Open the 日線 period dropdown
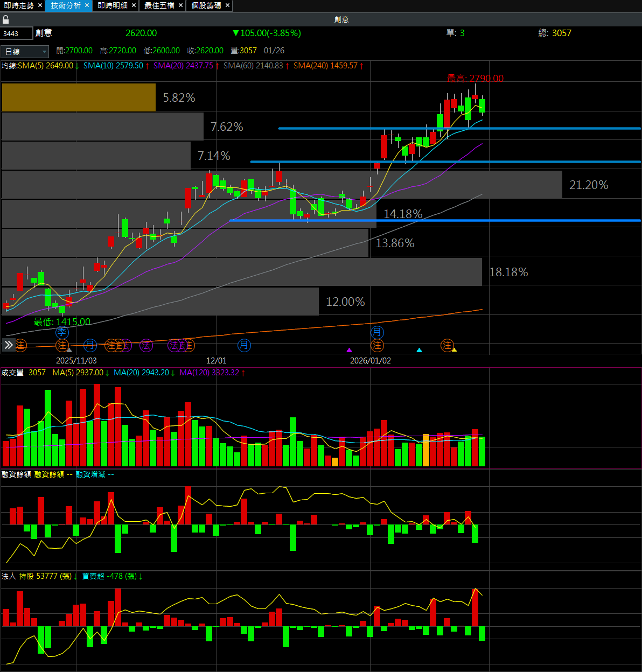 point(25,51)
